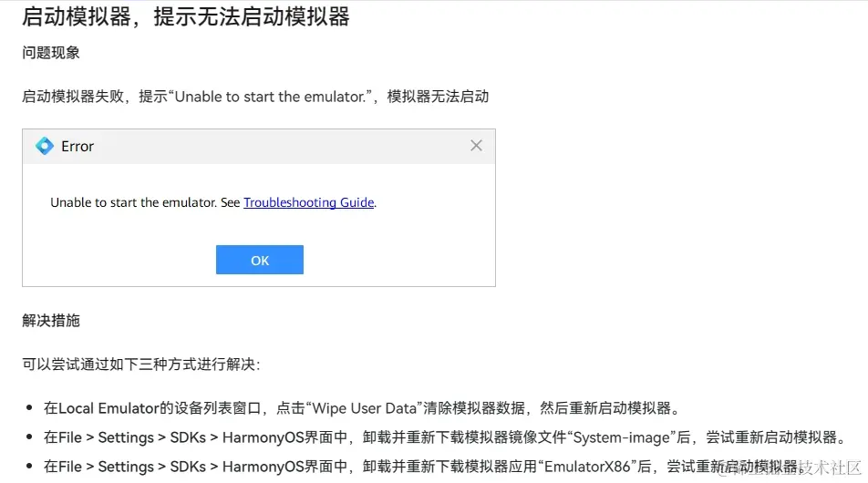
Task: Click the Error title text in dialog
Action: [77, 146]
